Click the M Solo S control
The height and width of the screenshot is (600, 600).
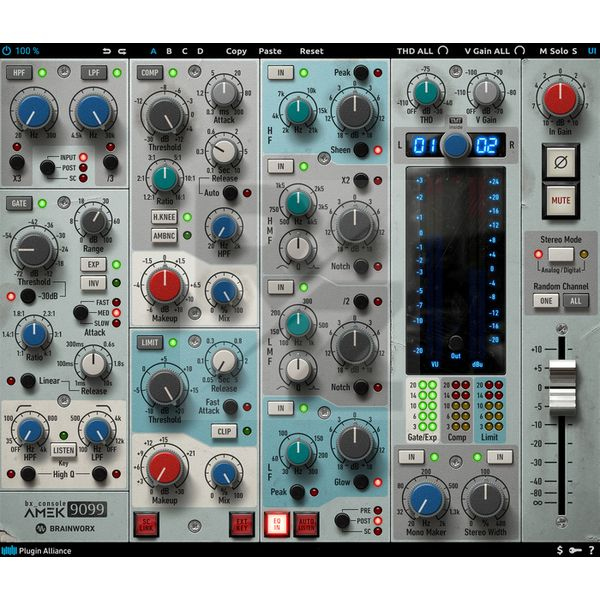pos(558,51)
